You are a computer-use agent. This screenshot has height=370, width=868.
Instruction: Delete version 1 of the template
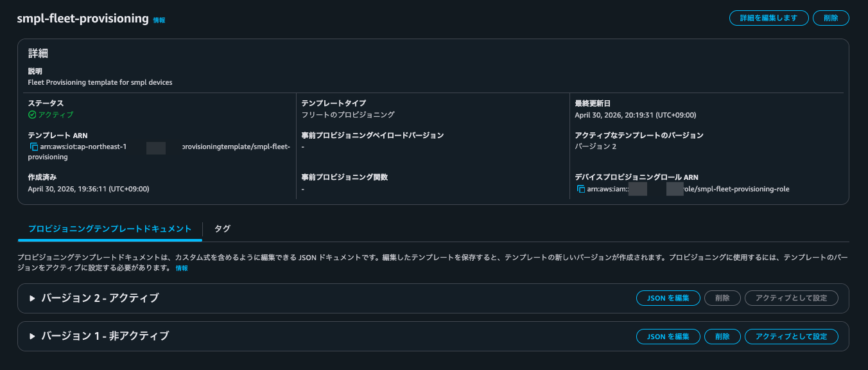[722, 336]
